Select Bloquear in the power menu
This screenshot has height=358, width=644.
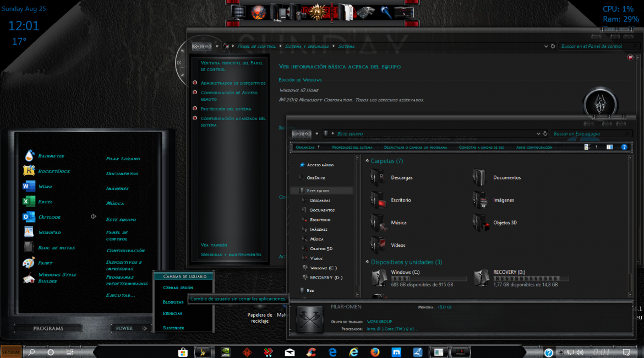click(x=173, y=302)
